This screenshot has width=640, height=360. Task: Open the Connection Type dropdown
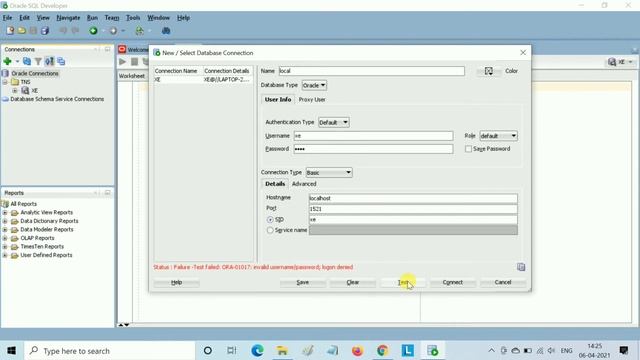(329, 173)
